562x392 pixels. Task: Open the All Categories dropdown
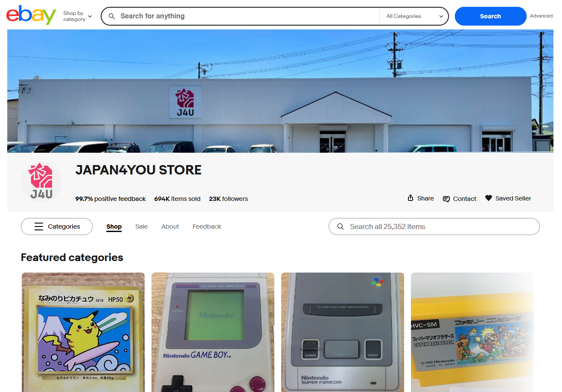pos(414,16)
